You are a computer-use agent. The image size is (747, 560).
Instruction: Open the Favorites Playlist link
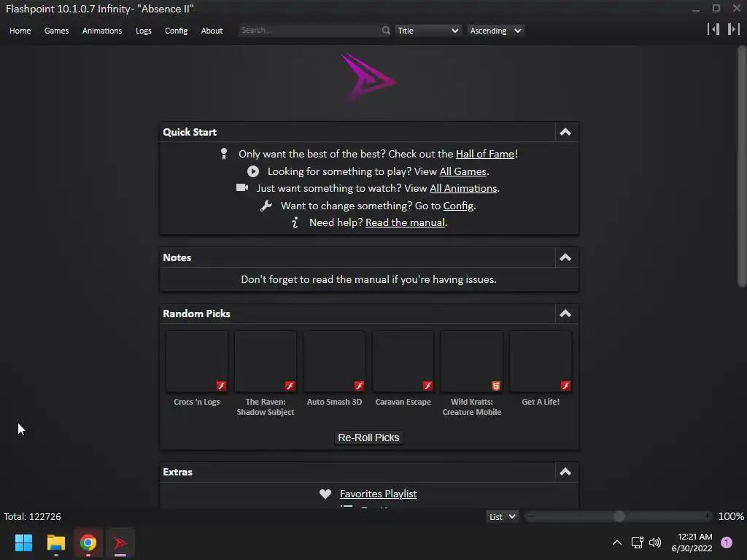coord(379,494)
